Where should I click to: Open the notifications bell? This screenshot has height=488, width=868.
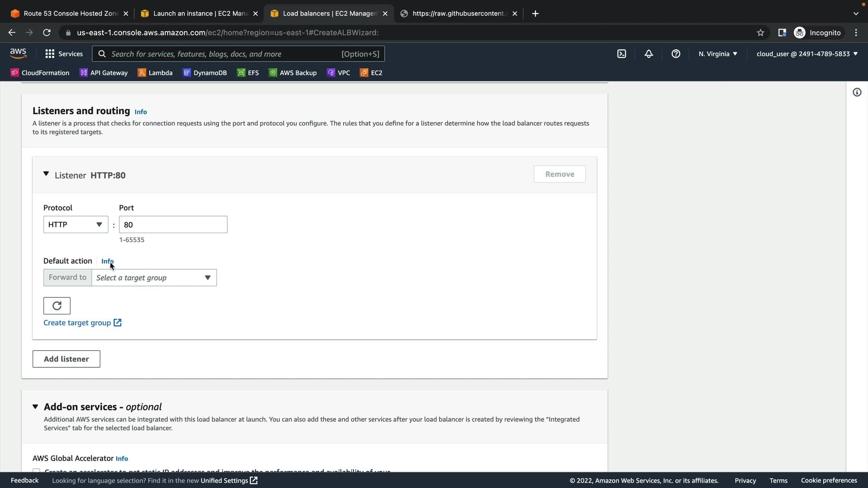[649, 54]
